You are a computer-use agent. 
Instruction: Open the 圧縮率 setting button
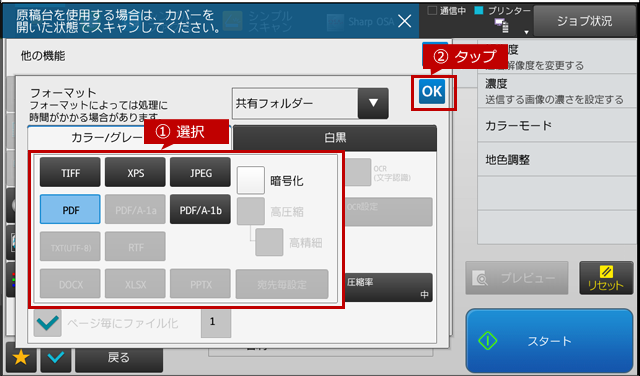point(389,287)
